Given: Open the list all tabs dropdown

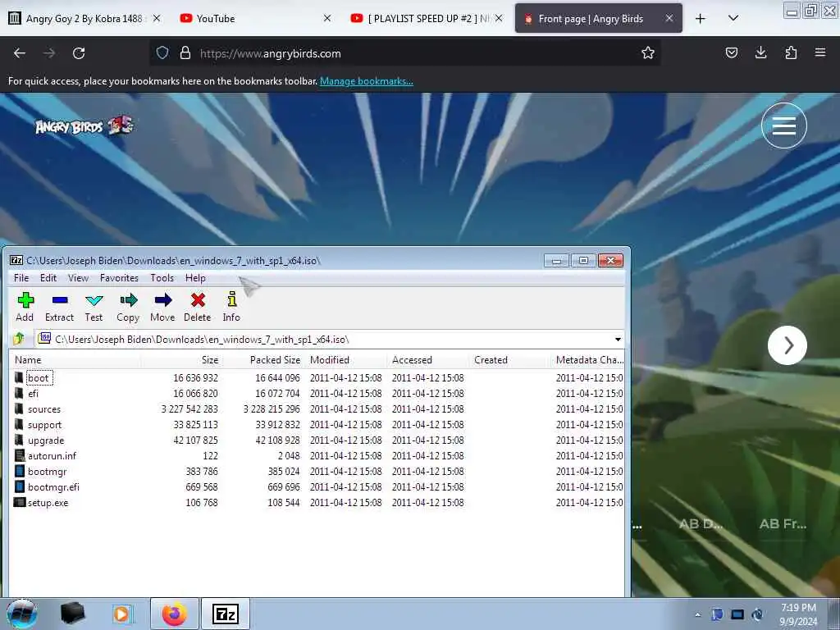Looking at the screenshot, I should click(733, 18).
